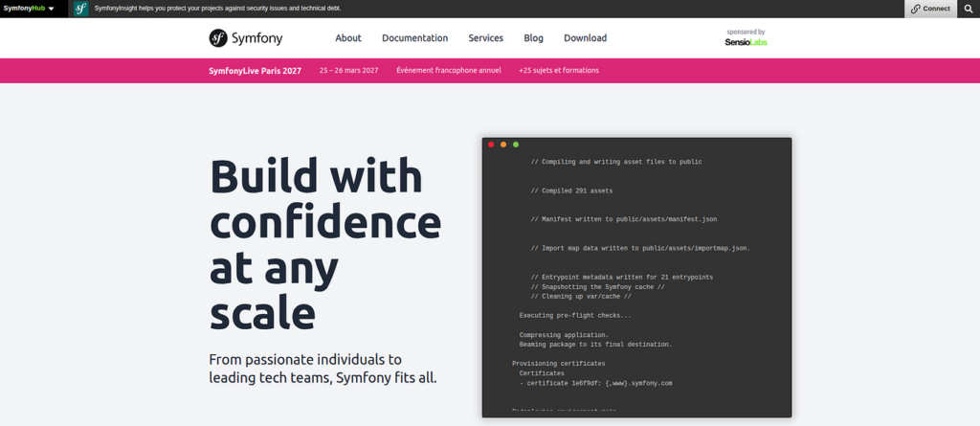Click 'Beaming package to its final destination' line
This screenshot has height=426, width=980.
595,345
